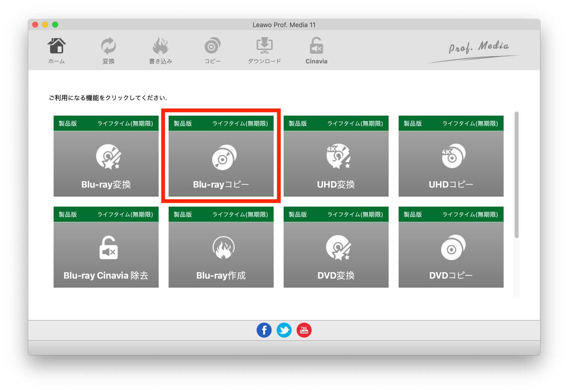Launch the UHDコピー label

(451, 184)
